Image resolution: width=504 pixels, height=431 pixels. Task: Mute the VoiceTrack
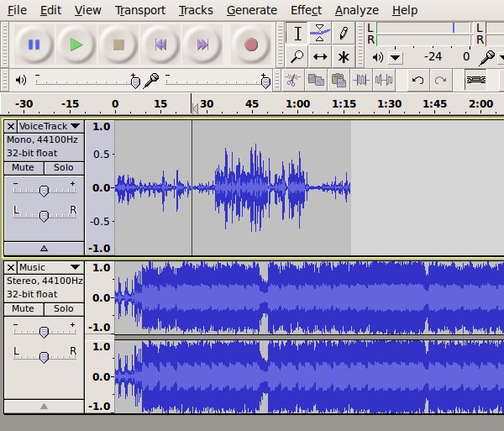[24, 168]
